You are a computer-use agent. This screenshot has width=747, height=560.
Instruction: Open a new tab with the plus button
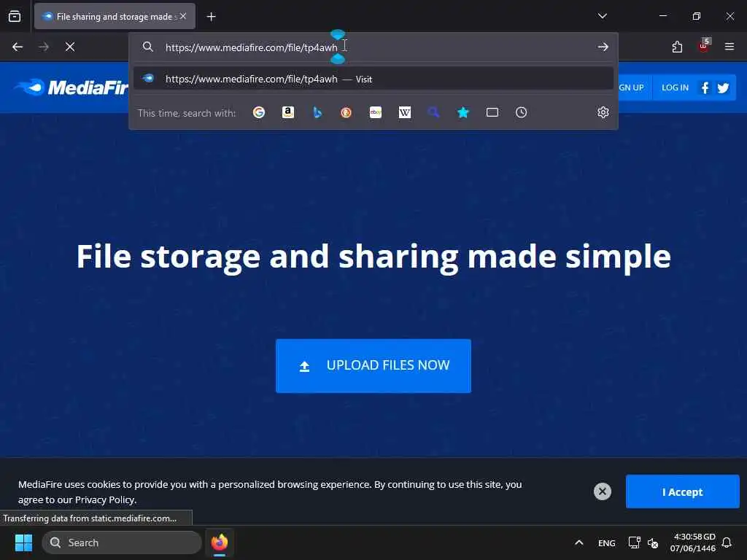pos(211,17)
